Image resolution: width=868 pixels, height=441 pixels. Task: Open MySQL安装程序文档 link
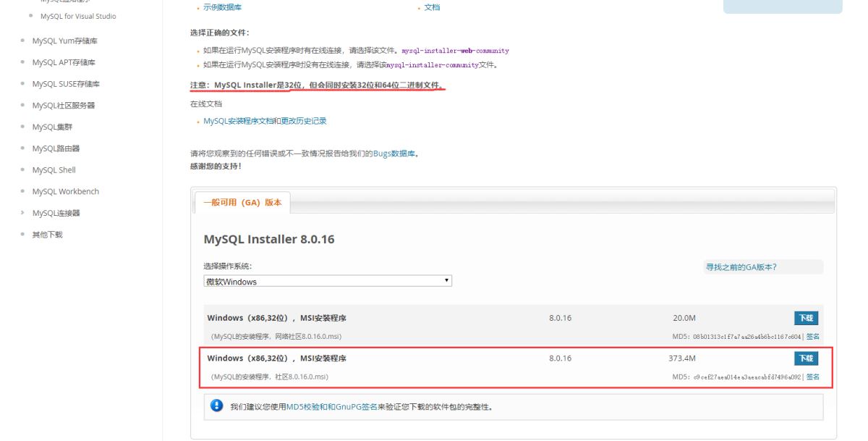pyautogui.click(x=238, y=121)
